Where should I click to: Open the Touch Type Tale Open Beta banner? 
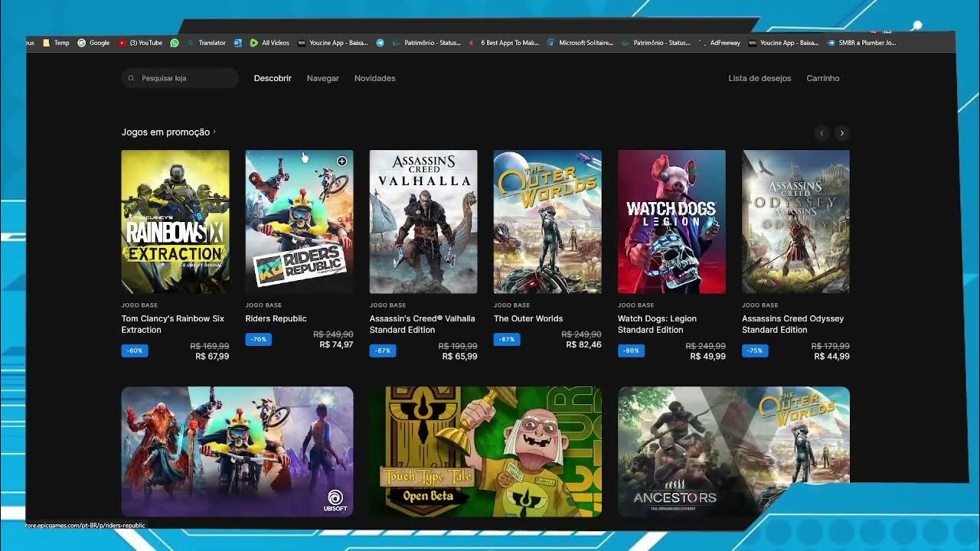pos(485,452)
